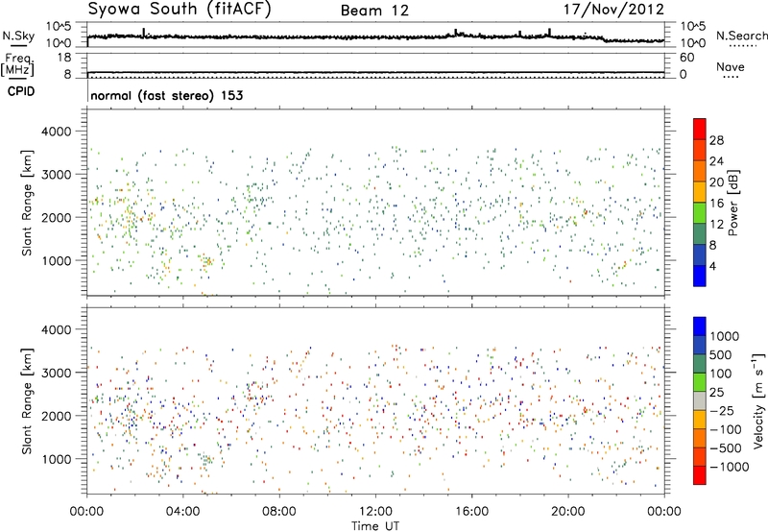Click the '60' Nave axis tick
768x532 pixels.
686,58
